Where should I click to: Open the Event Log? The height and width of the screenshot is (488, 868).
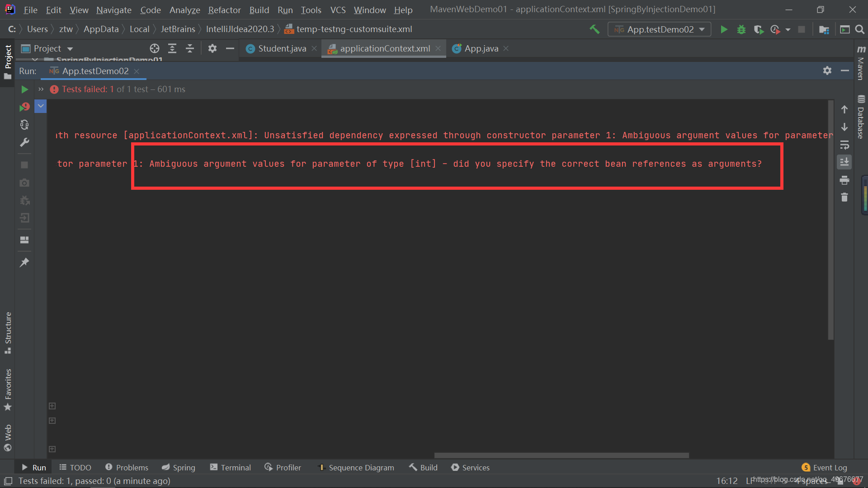(x=824, y=468)
